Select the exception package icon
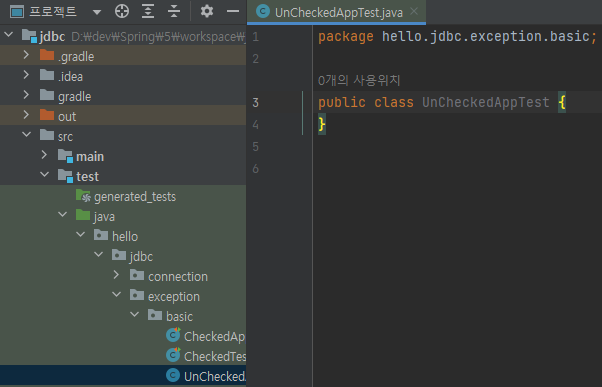 tap(137, 294)
